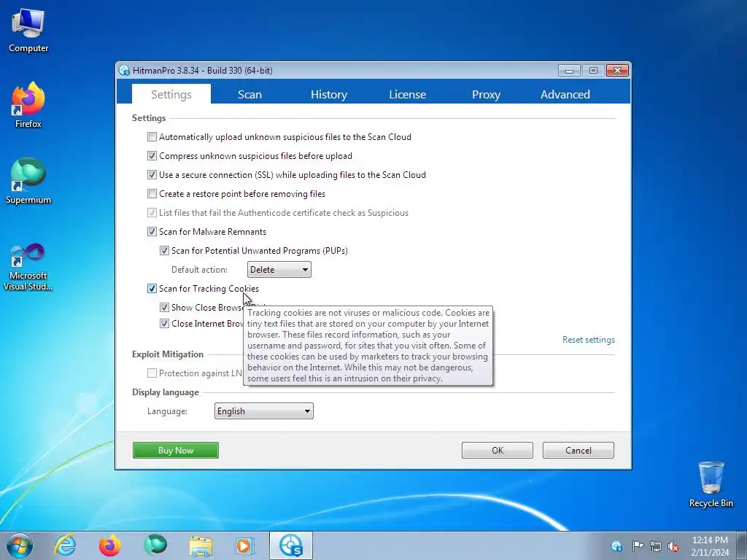Toggle Show Close Browser checkbox
This screenshot has height=560, width=747.
click(164, 308)
